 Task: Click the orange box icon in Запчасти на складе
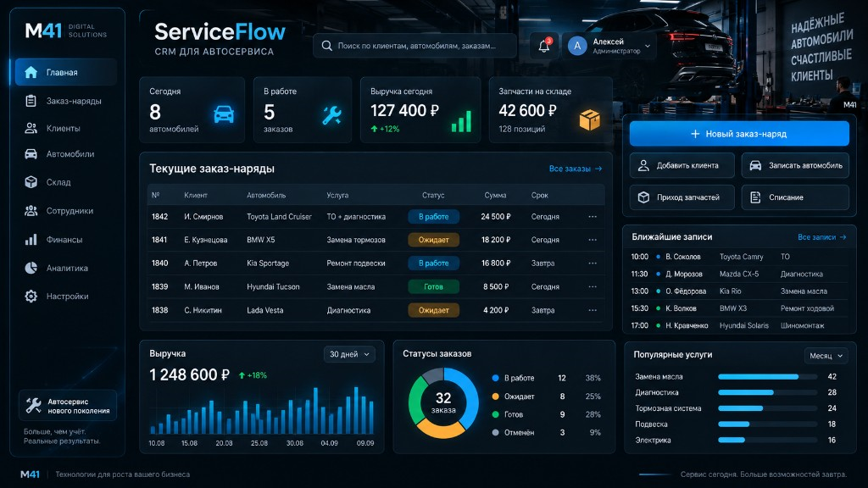click(590, 119)
